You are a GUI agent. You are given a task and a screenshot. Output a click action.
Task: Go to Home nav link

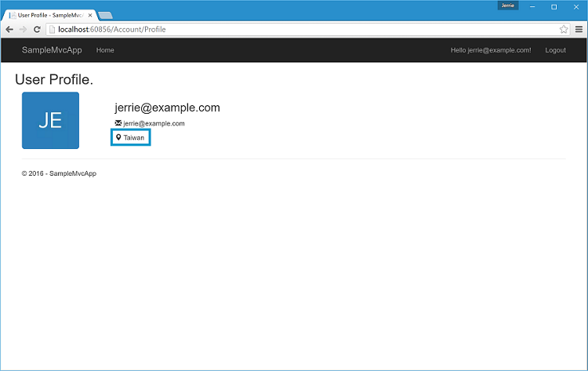tap(105, 50)
